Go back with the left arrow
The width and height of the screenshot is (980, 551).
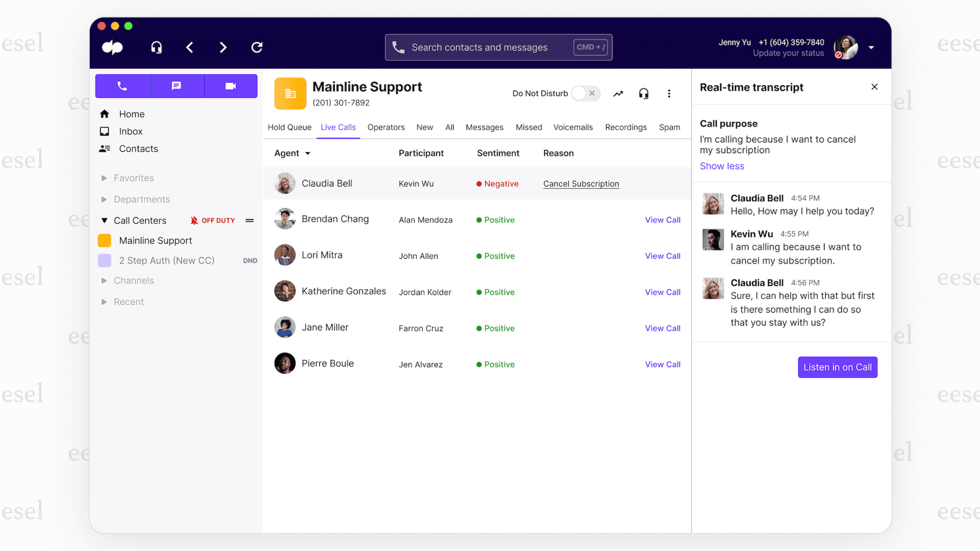[x=190, y=47]
